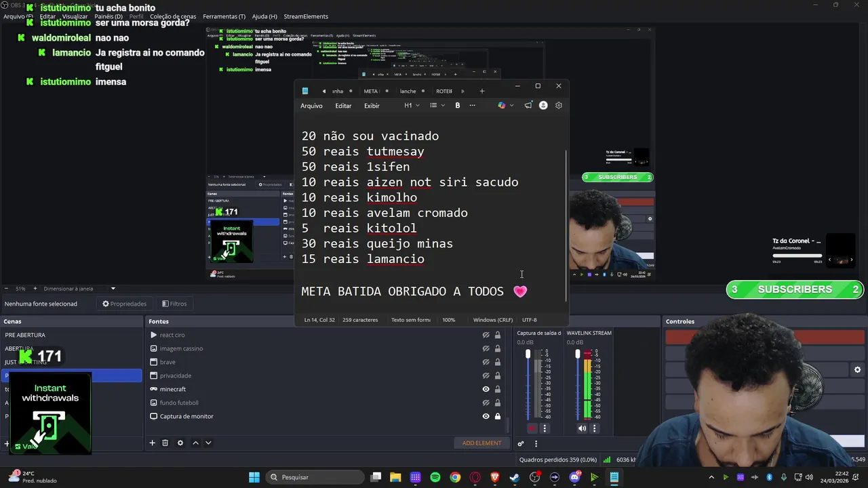This screenshot has width=868, height=488.
Task: Open the 100% zoom status in Notepad
Action: click(449, 320)
